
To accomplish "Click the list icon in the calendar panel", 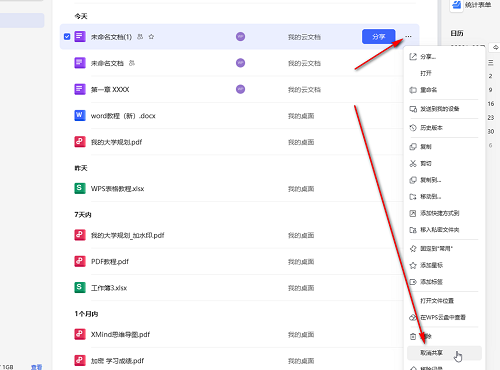I will [x=491, y=62].
